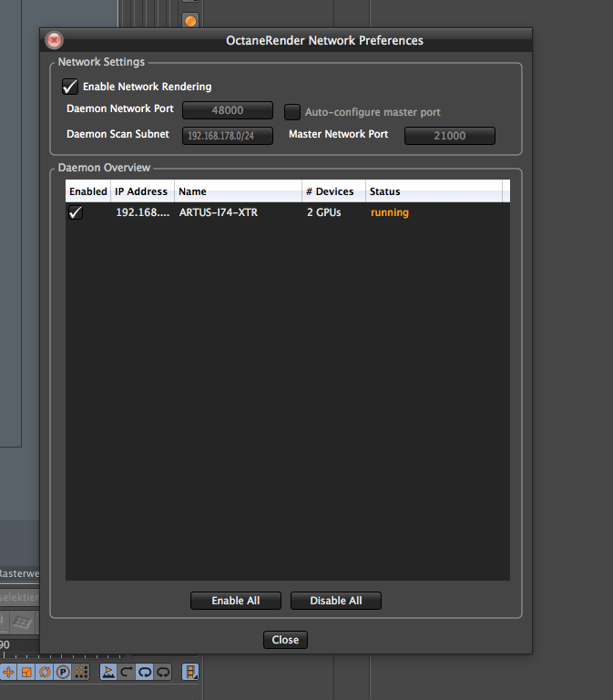Screen dimensions: 613x700
Task: Click the Auto-configure master port label
Action: click(x=373, y=112)
